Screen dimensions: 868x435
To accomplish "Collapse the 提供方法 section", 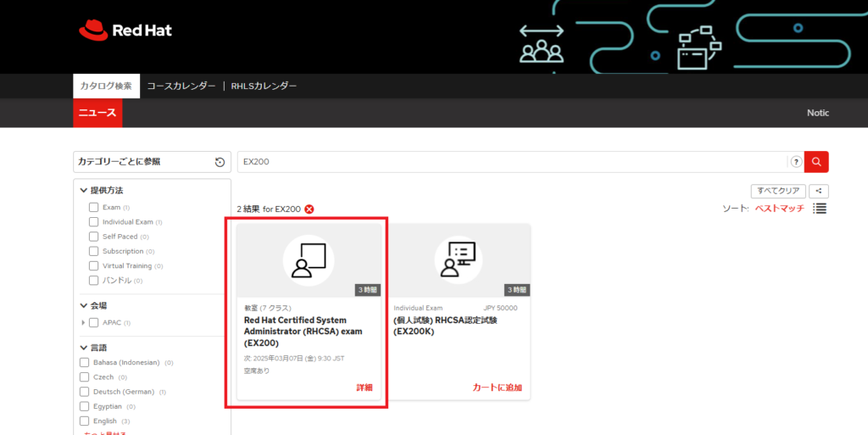I will click(84, 191).
